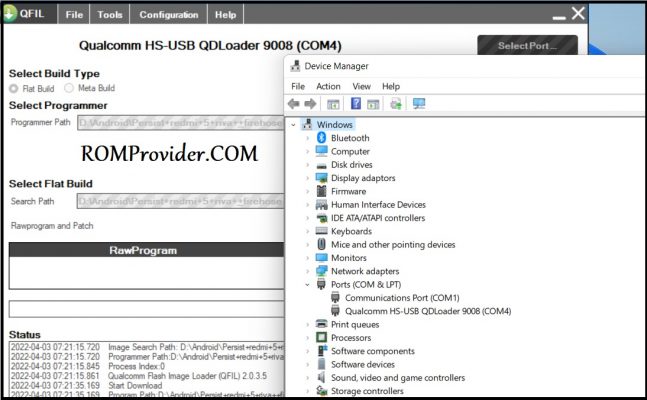This screenshot has height=400, width=647.
Task: Open the QFIL Help menu
Action: click(x=225, y=14)
